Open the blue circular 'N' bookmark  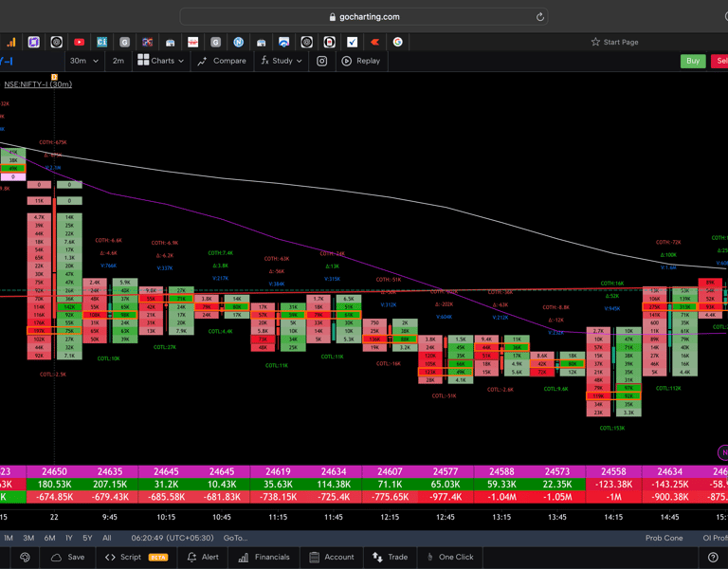click(238, 43)
